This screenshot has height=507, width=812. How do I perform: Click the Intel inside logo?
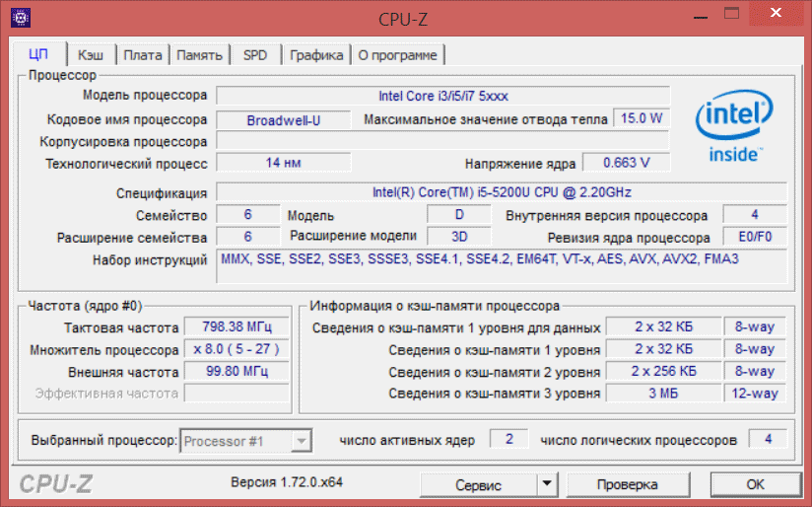(x=734, y=126)
